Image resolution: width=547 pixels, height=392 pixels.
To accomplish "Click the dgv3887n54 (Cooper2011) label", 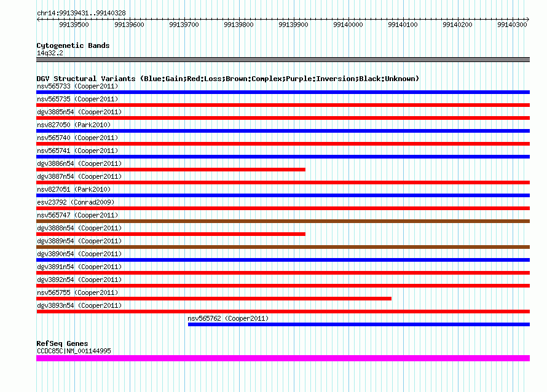I will [79, 176].
